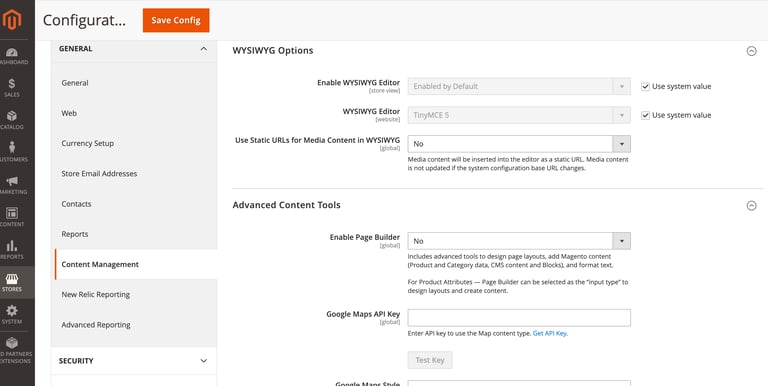
Task: Click the Save Config button
Action: [176, 20]
